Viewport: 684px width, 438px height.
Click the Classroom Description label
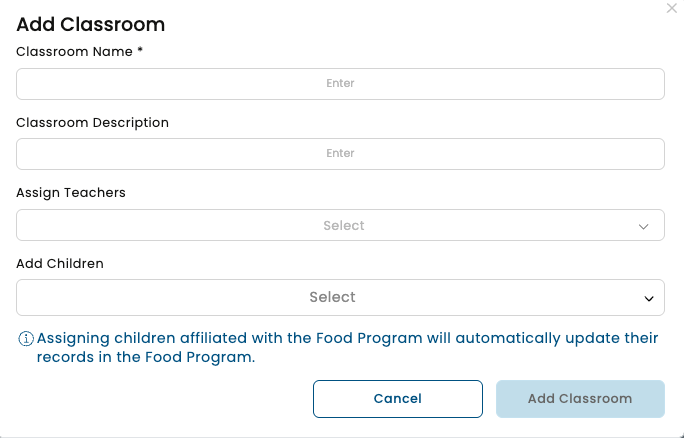(92, 122)
